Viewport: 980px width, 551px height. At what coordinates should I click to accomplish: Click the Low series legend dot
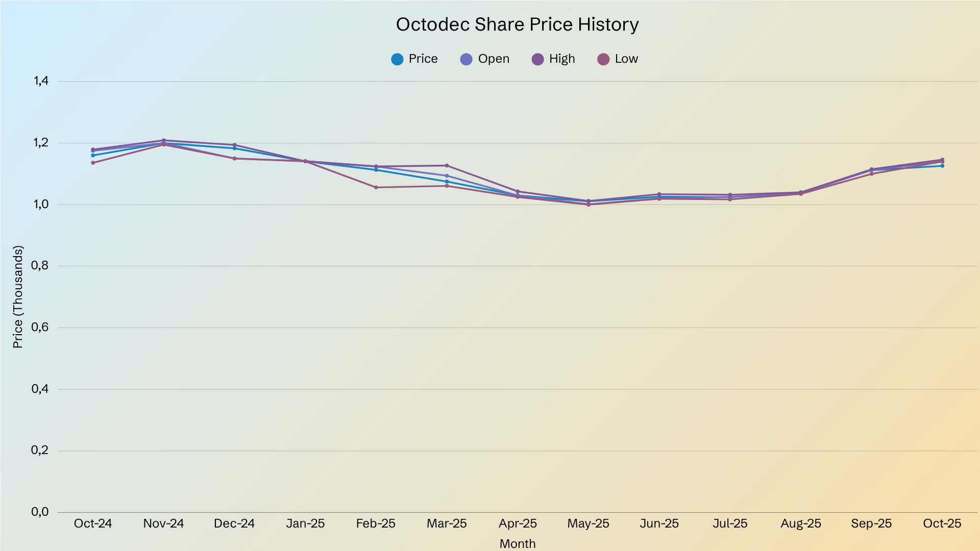coord(603,59)
